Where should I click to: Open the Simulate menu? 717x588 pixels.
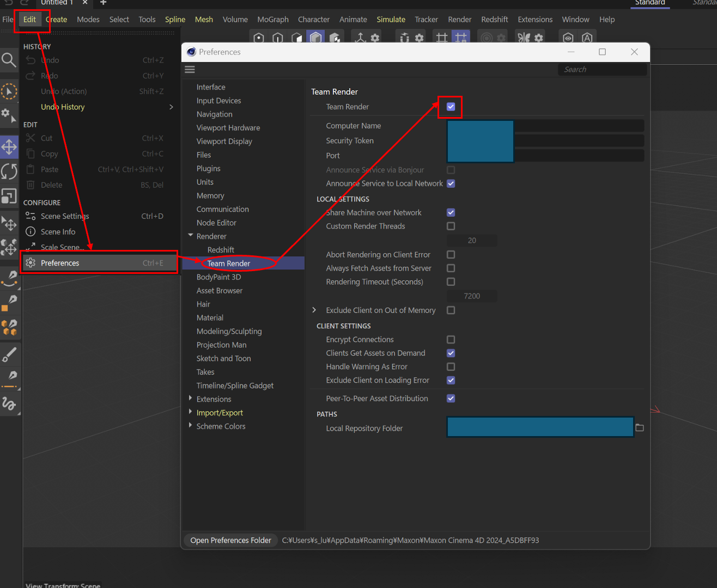click(x=391, y=19)
